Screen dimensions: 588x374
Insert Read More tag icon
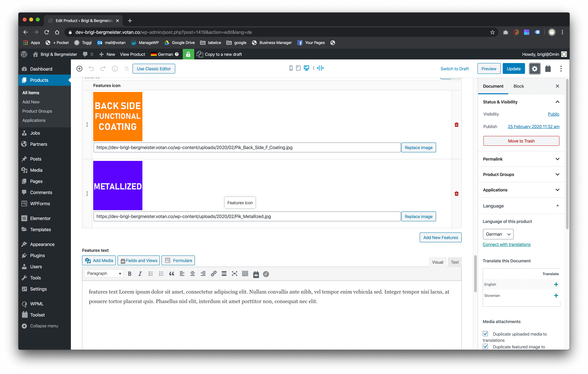(224, 274)
